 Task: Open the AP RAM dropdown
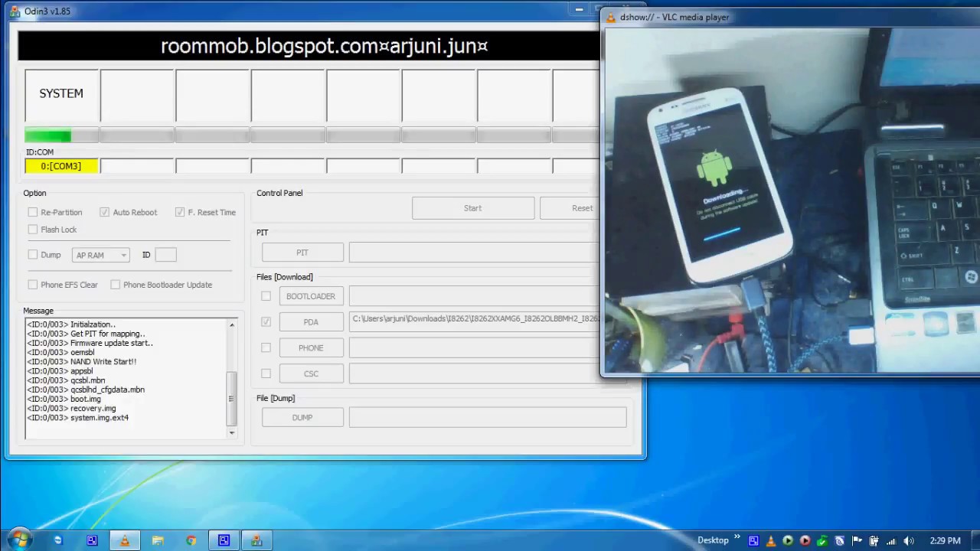coord(101,255)
